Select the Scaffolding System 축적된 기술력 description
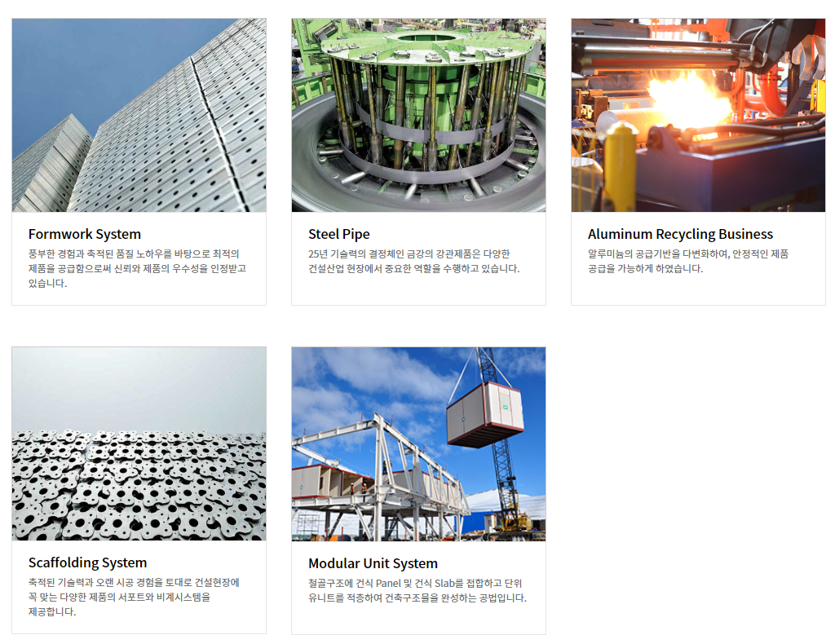This screenshot has width=835, height=644. click(134, 598)
